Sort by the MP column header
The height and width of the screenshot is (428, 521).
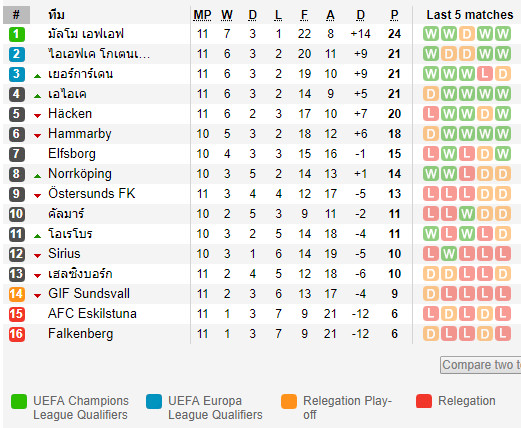(202, 15)
